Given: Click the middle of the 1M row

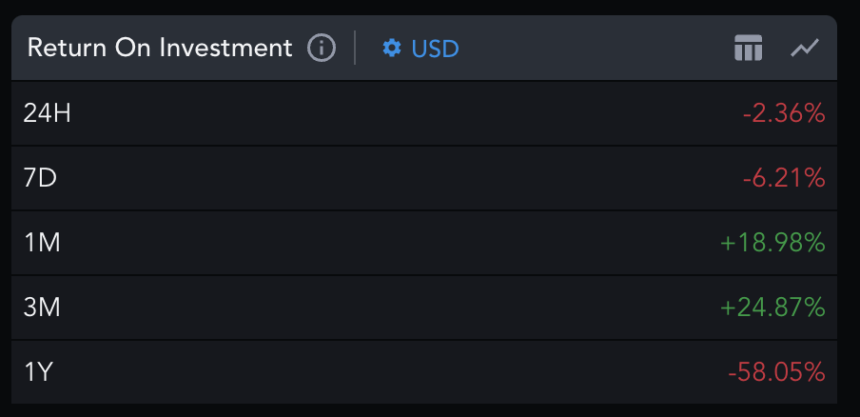Looking at the screenshot, I should pos(424,242).
